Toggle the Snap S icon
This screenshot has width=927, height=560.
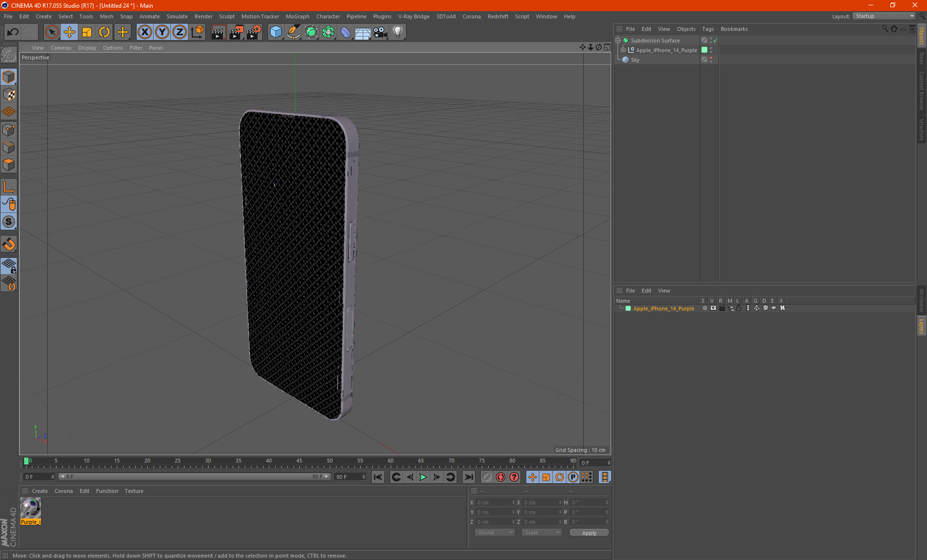(9, 222)
